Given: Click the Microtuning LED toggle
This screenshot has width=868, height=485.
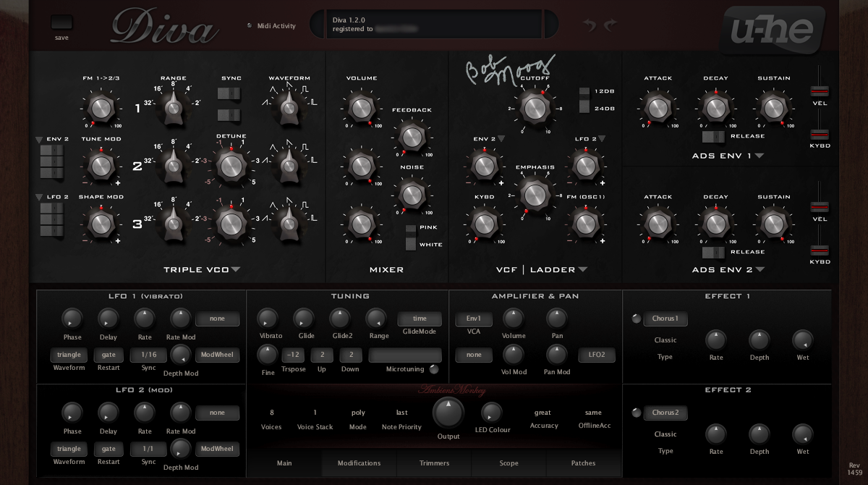Looking at the screenshot, I should [433, 369].
